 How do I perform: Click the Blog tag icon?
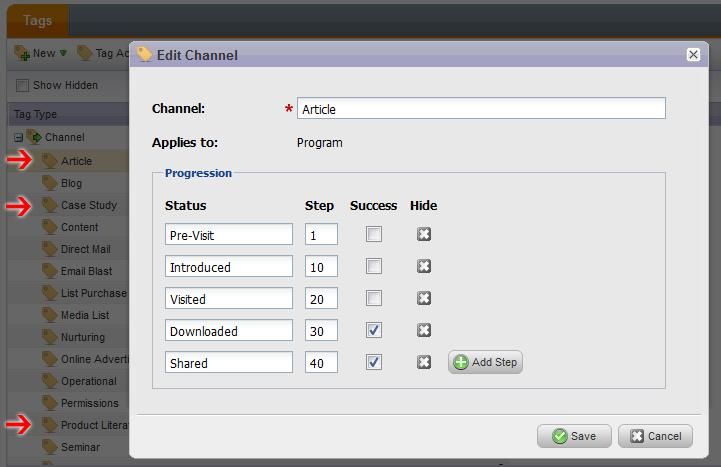(50, 183)
